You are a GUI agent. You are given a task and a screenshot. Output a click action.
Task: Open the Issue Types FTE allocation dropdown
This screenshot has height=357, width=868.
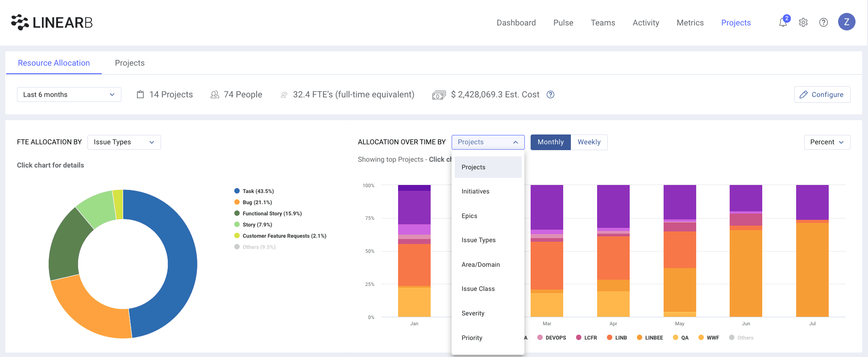point(124,142)
